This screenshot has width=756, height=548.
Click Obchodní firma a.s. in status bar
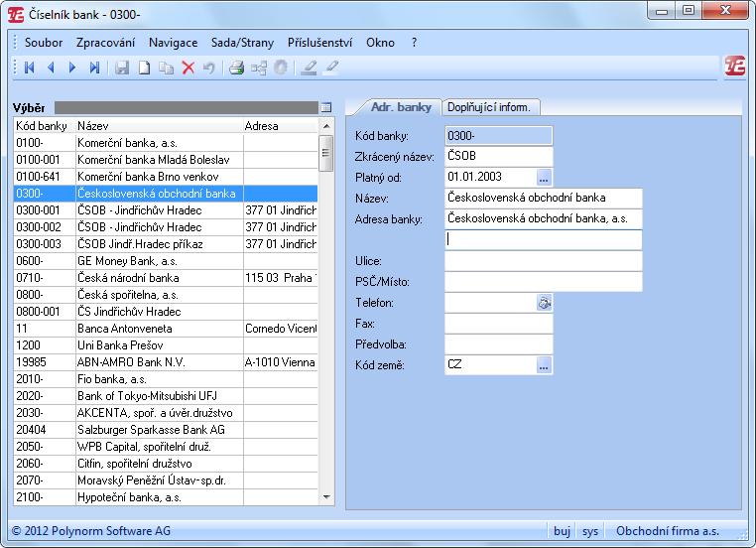point(668,531)
